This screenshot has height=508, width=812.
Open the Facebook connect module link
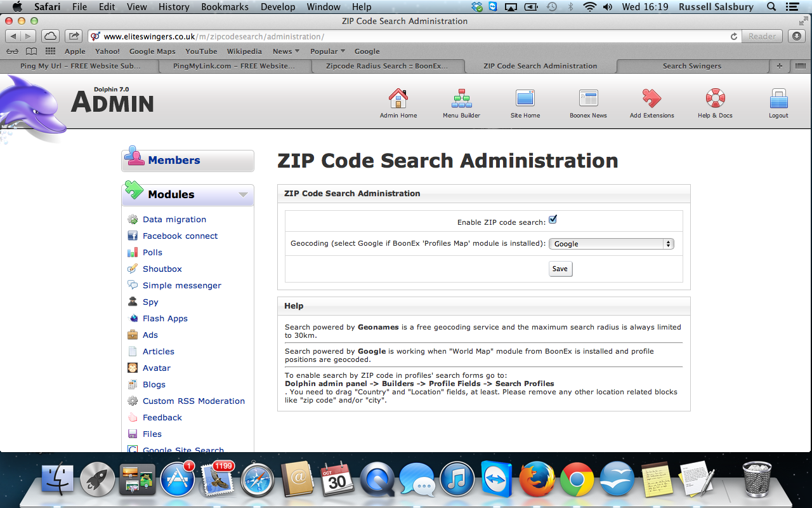click(x=180, y=236)
